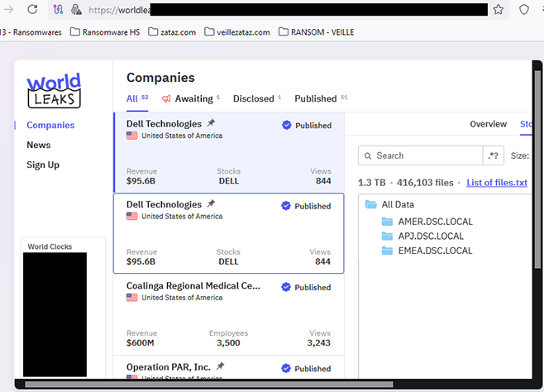Download List of files.txt
This screenshot has height=392, width=544.
497,183
